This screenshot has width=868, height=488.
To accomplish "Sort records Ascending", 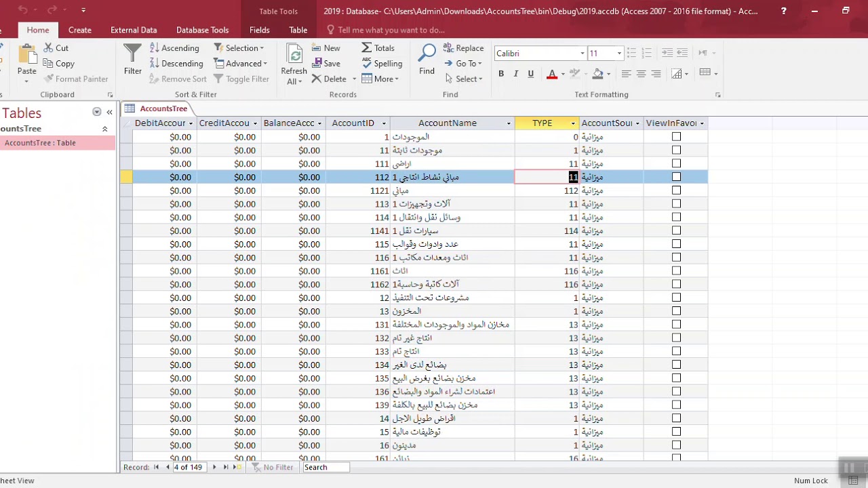I will (174, 48).
